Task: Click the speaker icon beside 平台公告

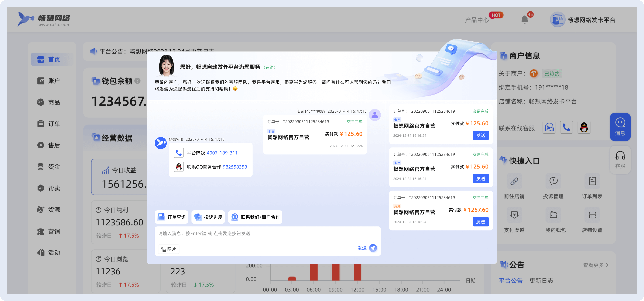Action: click(x=93, y=51)
